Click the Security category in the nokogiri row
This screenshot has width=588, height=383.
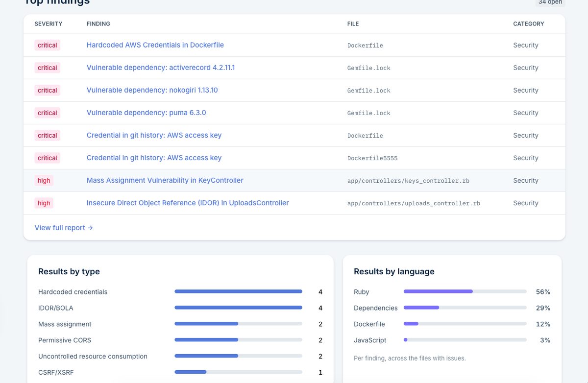pyautogui.click(x=526, y=90)
